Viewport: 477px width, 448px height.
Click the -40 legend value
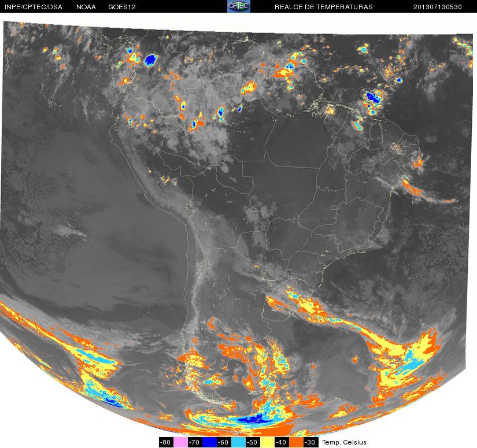tap(282, 442)
